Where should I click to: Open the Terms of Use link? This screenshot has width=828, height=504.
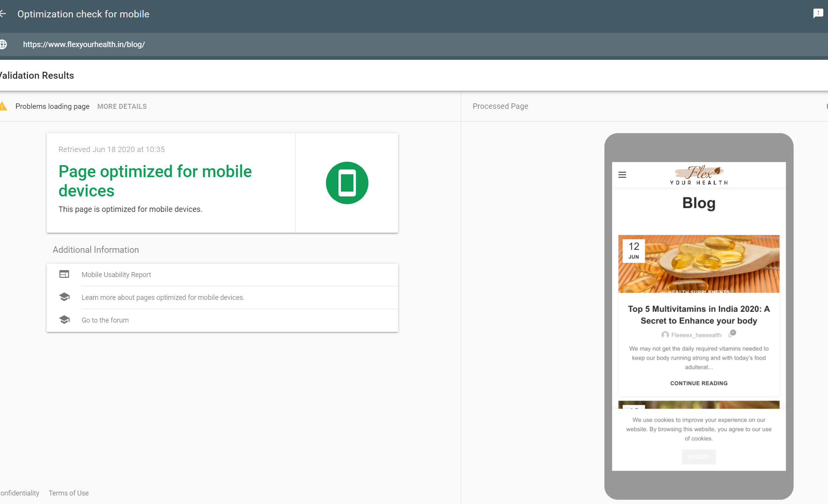[x=69, y=493]
